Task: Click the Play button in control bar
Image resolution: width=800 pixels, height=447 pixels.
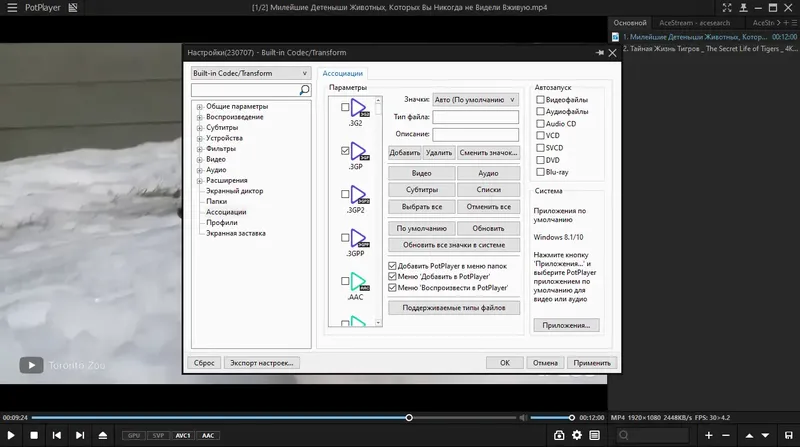Action: [x=11, y=435]
